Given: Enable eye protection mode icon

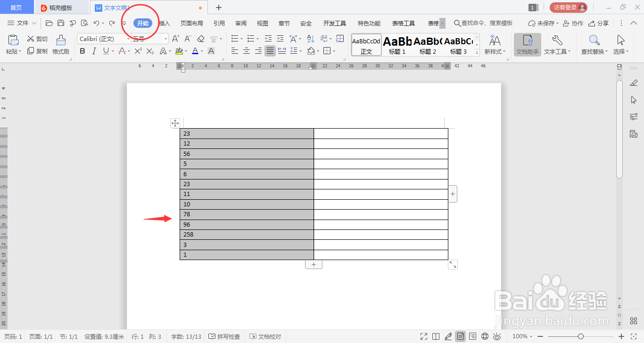Looking at the screenshot, I should [497, 336].
